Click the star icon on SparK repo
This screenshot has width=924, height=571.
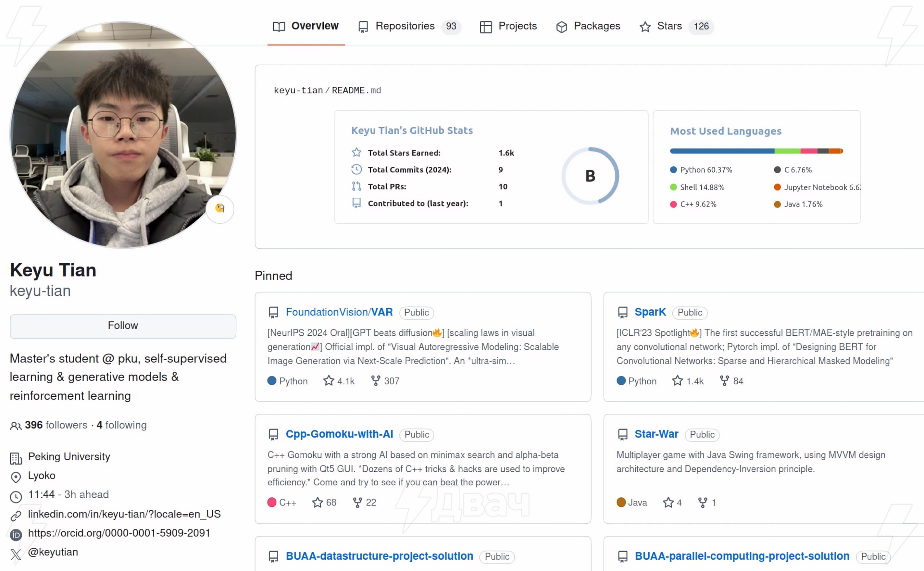click(x=677, y=381)
